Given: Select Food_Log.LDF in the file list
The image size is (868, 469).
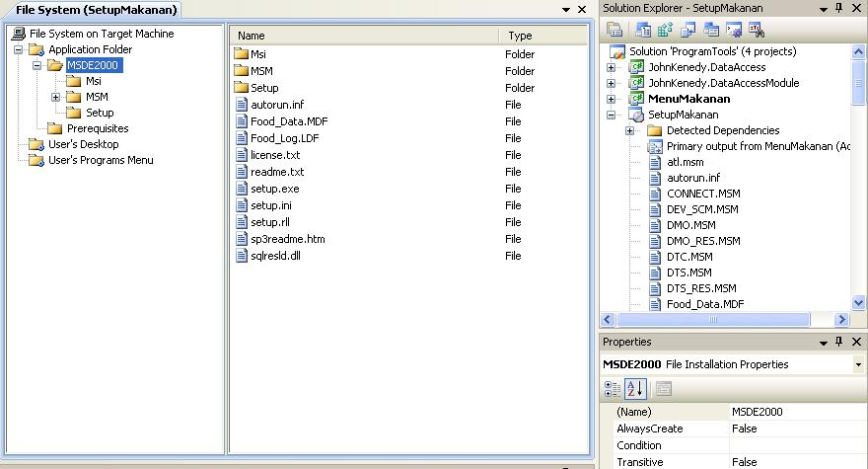Looking at the screenshot, I should (284, 138).
